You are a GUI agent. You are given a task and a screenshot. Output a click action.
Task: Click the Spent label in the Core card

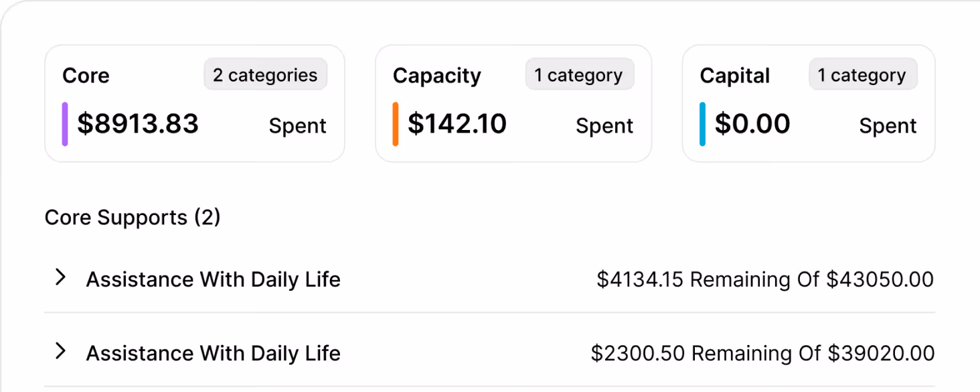click(x=297, y=126)
